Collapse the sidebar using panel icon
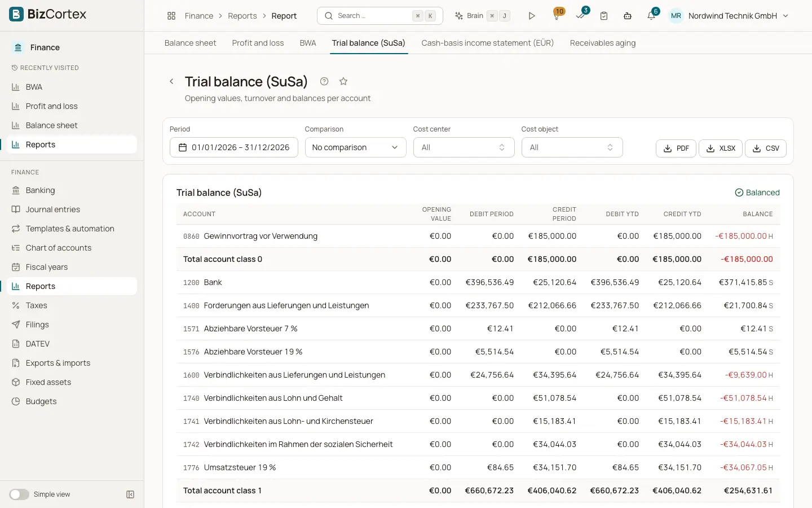The height and width of the screenshot is (508, 812). point(130,494)
